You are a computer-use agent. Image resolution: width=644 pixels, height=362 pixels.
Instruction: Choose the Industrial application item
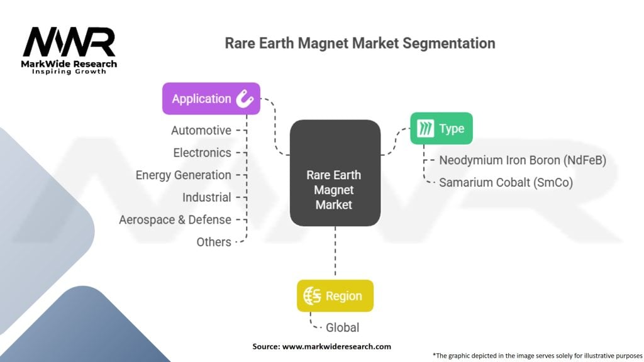(206, 197)
